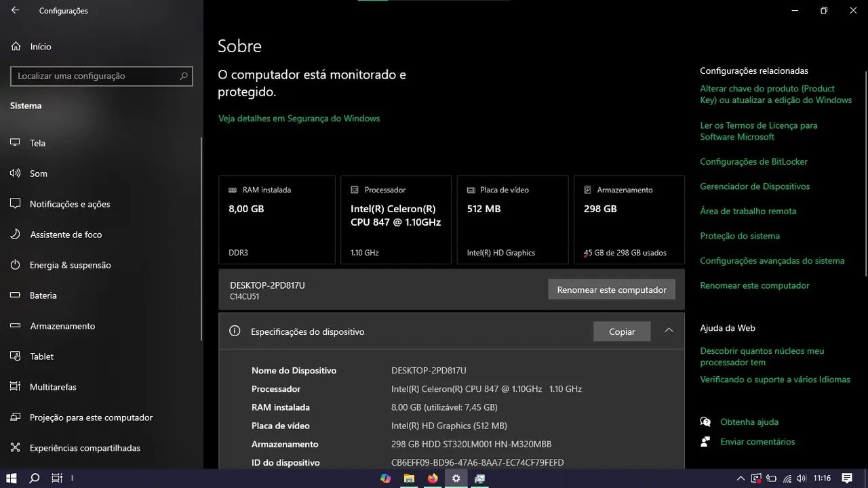Image resolution: width=868 pixels, height=488 pixels.
Task: Click the Localizar uma configuração search field
Action: (x=102, y=76)
